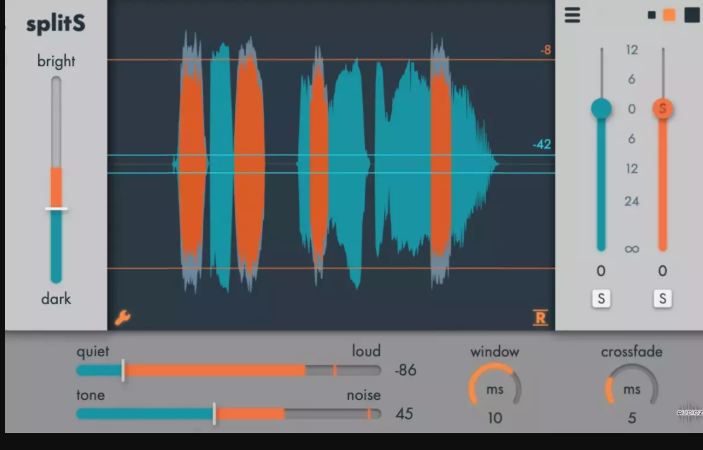Select the medium orange size square

[x=669, y=15]
